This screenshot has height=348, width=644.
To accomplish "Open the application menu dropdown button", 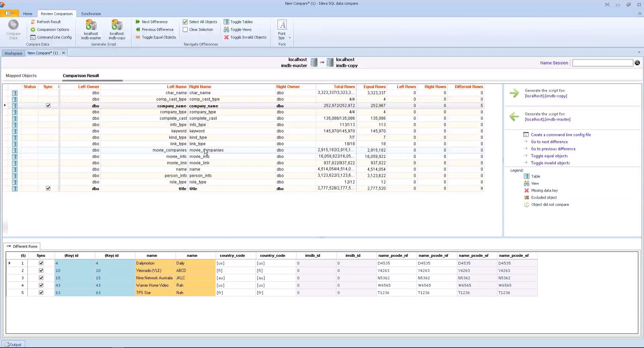I will (x=9, y=13).
